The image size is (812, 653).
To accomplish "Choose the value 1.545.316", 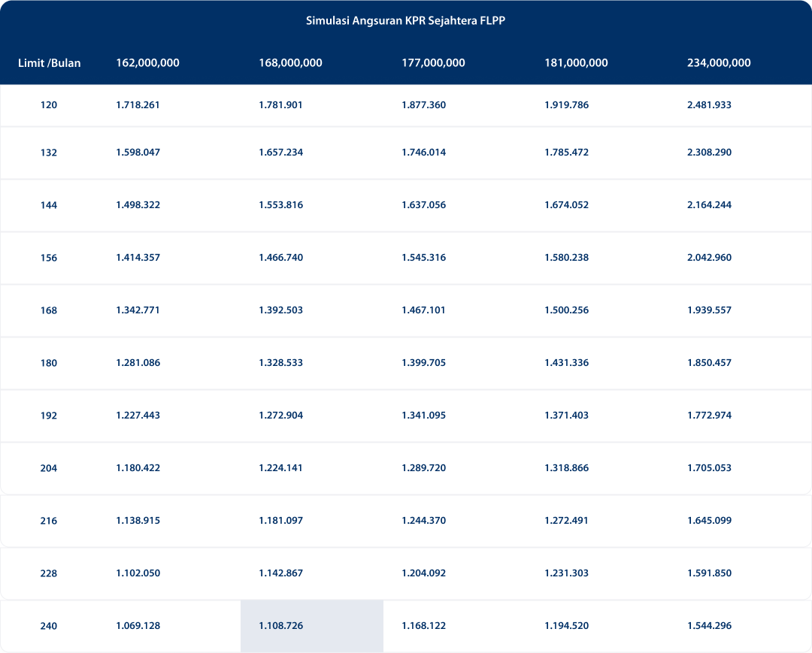I will coord(423,258).
